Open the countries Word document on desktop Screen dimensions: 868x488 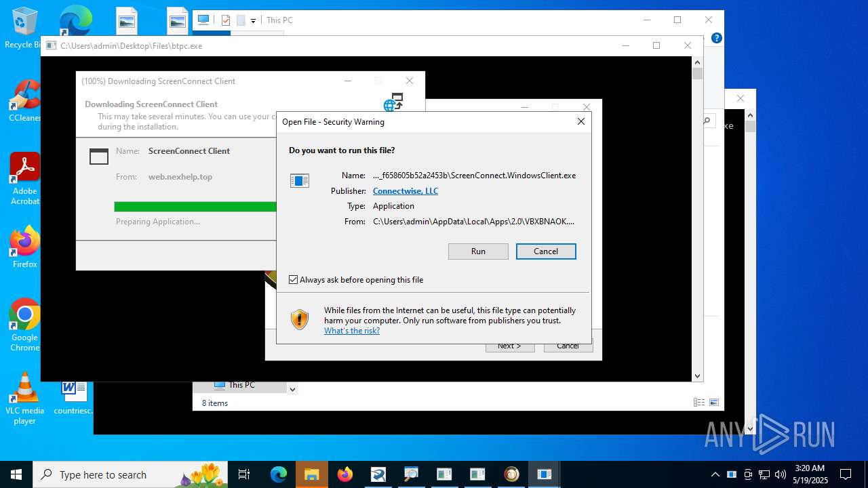(73, 399)
